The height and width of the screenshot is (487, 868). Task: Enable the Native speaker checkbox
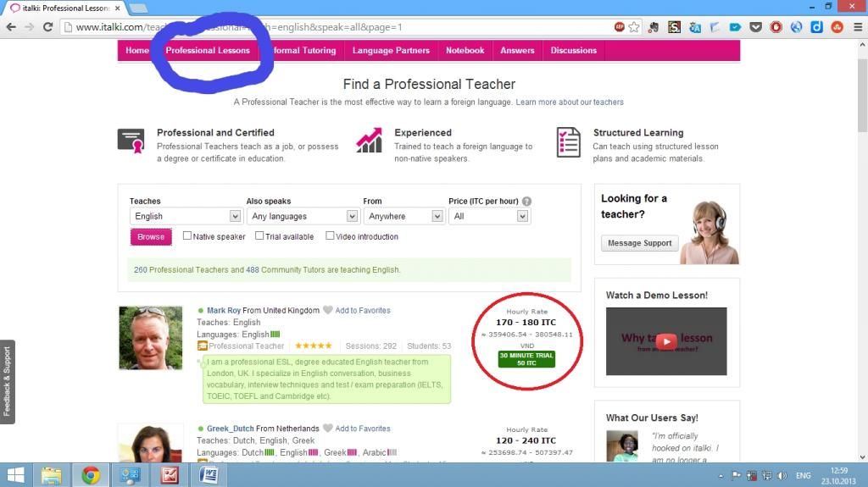[x=187, y=235]
